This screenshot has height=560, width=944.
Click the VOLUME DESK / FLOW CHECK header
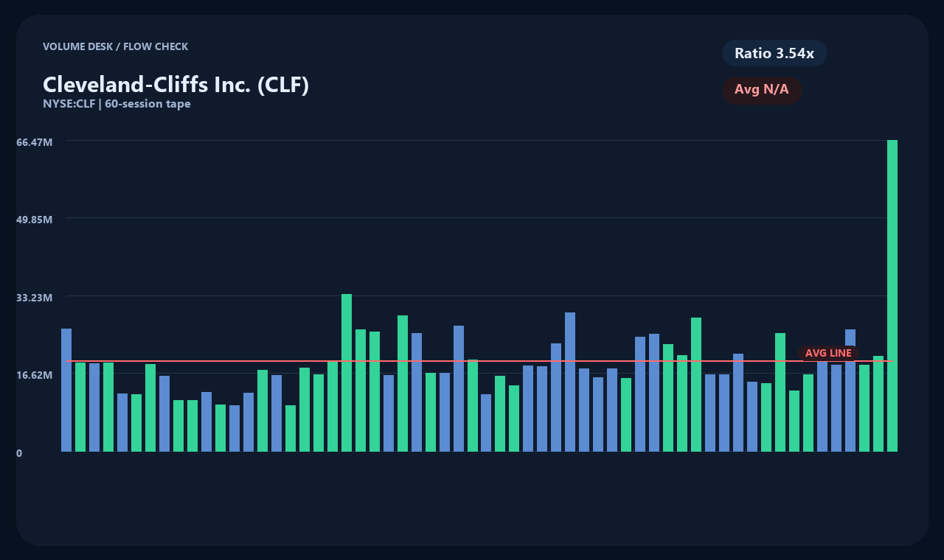click(x=115, y=46)
